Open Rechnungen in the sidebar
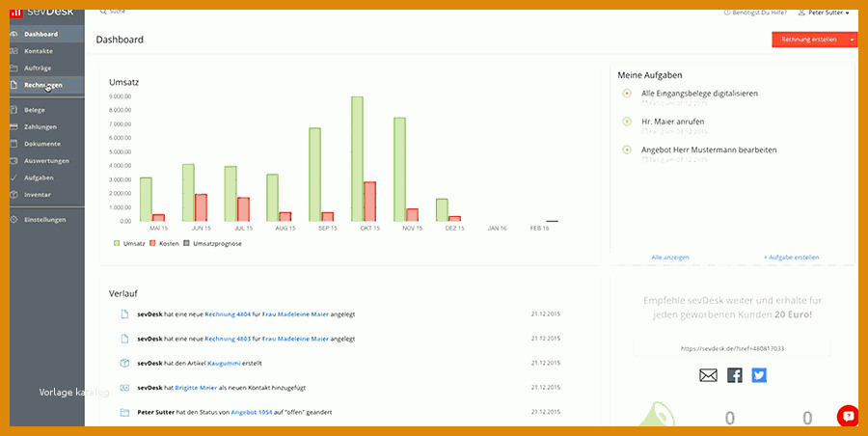 pos(47,85)
